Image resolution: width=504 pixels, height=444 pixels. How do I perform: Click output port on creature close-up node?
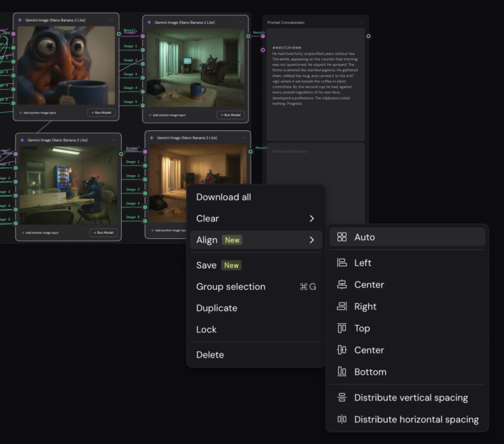119,34
